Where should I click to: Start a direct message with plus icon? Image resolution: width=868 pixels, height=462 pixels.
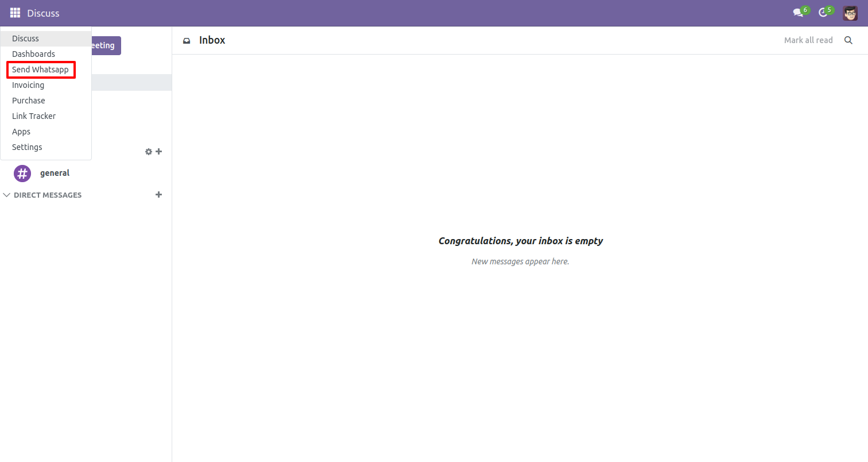(x=159, y=195)
